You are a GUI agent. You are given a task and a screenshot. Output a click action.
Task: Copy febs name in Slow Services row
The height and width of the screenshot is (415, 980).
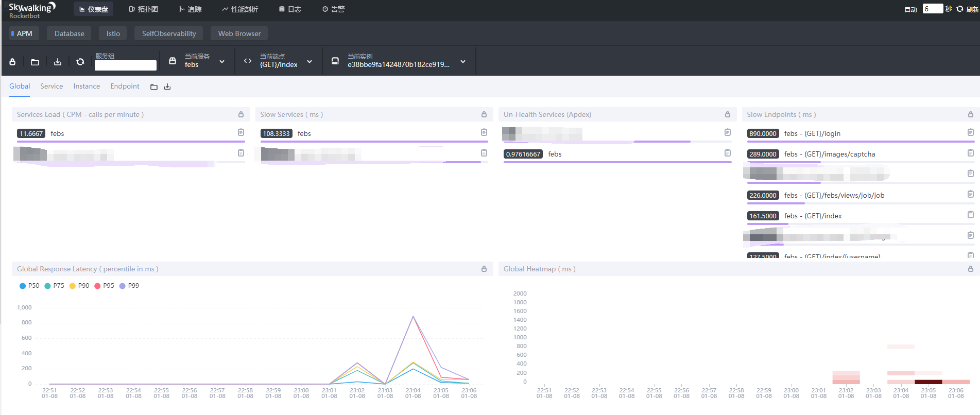pos(484,132)
